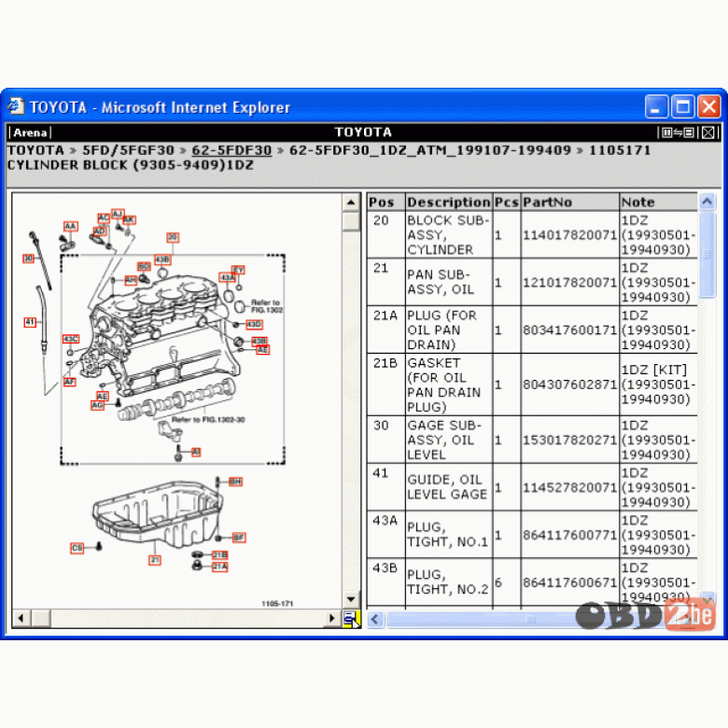Open the Arena menu
The height and width of the screenshot is (728, 728).
30,133
